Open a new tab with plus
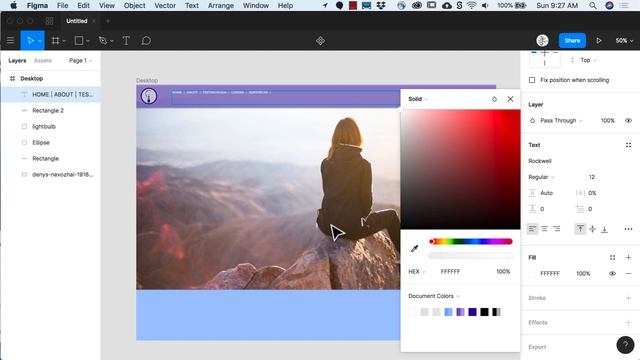 [x=108, y=21]
